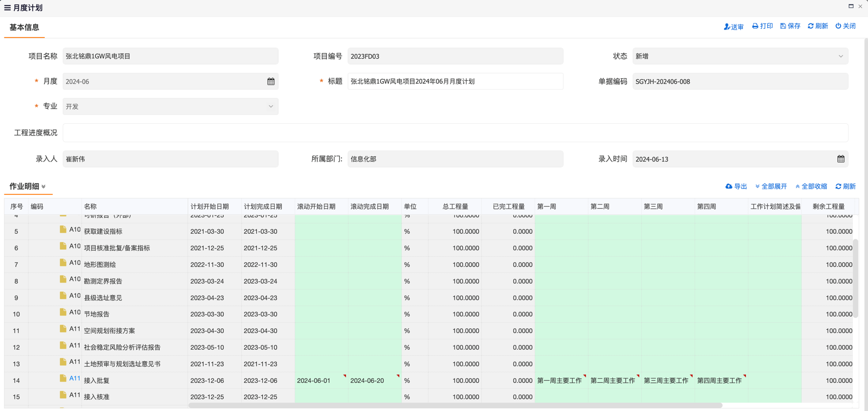The width and height of the screenshot is (868, 411).
Task: Click the grid's horizontal scrollbar
Action: [455, 405]
